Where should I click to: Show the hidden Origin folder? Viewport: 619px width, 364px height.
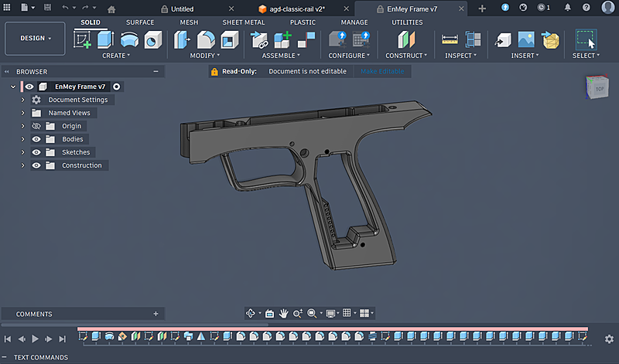point(36,126)
